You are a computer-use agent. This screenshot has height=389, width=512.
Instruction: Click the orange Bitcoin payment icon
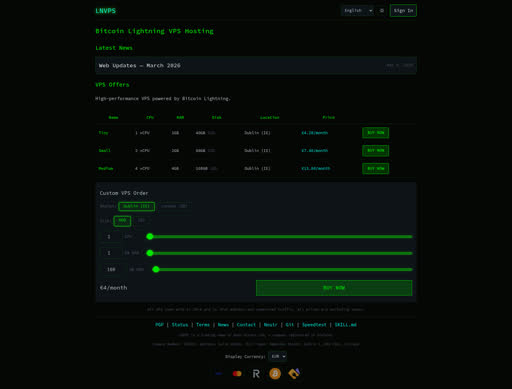coord(275,374)
